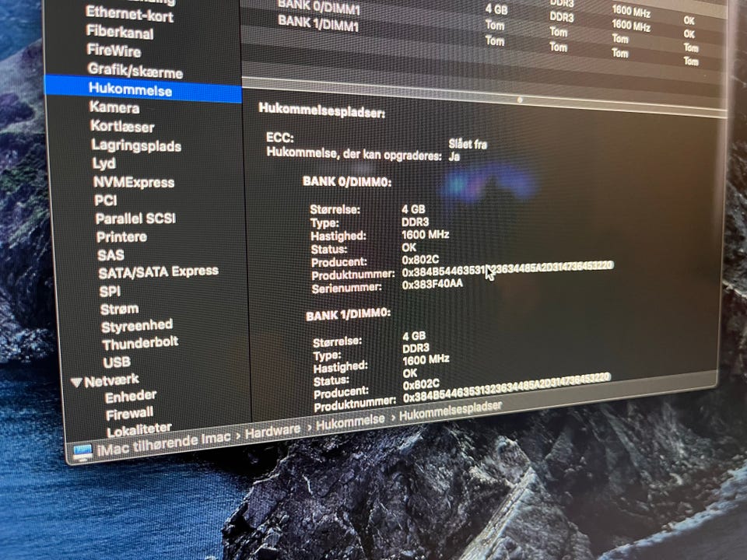Open Lagringsplads in the sidebar

tap(136, 145)
